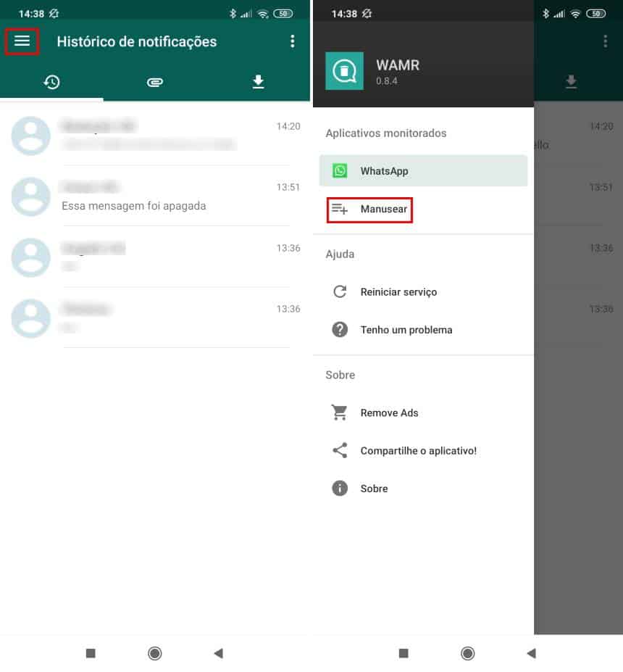
Task: Tap the silent mode icon in left status bar
Action: (54, 14)
